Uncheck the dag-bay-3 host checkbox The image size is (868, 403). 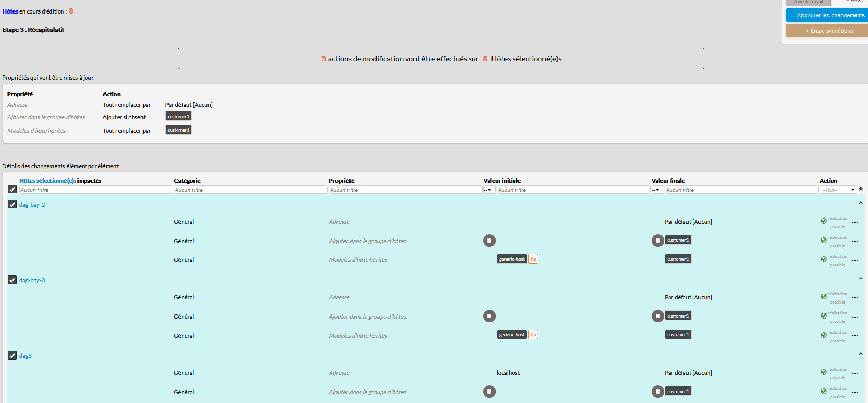point(12,280)
